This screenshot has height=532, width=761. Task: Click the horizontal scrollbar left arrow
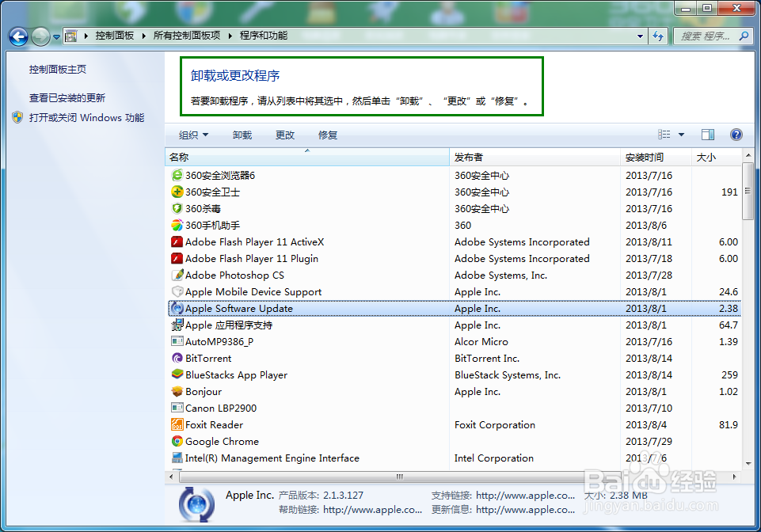171,477
